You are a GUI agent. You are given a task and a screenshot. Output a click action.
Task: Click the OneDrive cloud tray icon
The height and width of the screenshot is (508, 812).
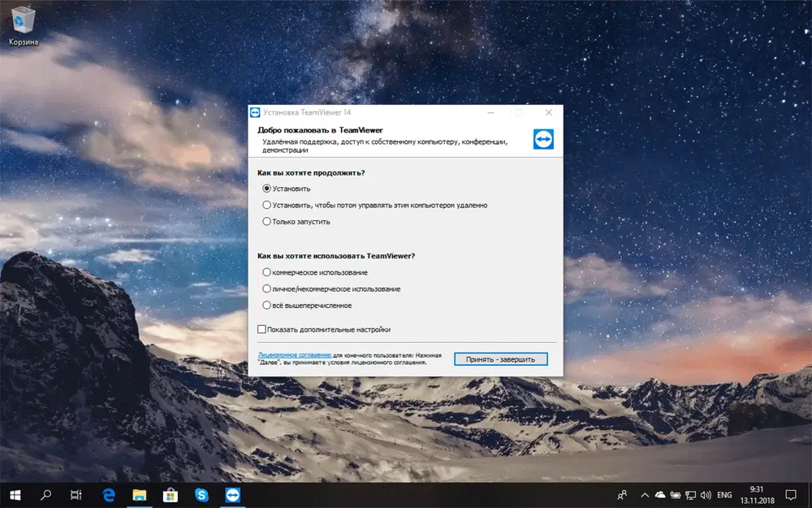pos(660,495)
